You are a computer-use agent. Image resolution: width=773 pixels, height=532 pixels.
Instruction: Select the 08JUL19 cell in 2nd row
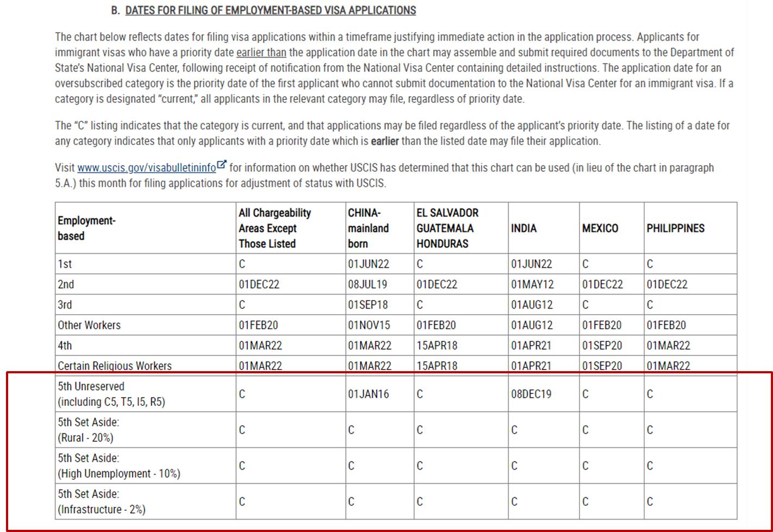[368, 284]
